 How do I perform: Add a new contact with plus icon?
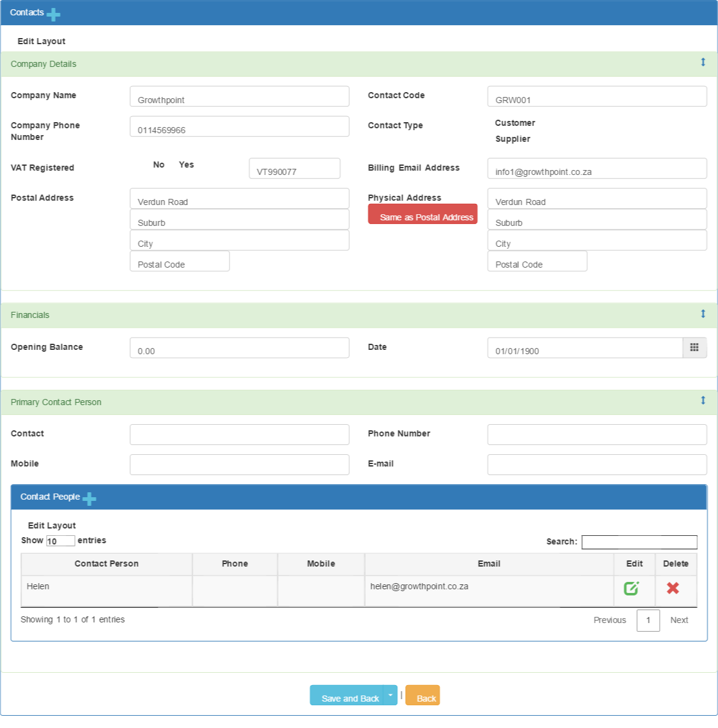pos(53,14)
